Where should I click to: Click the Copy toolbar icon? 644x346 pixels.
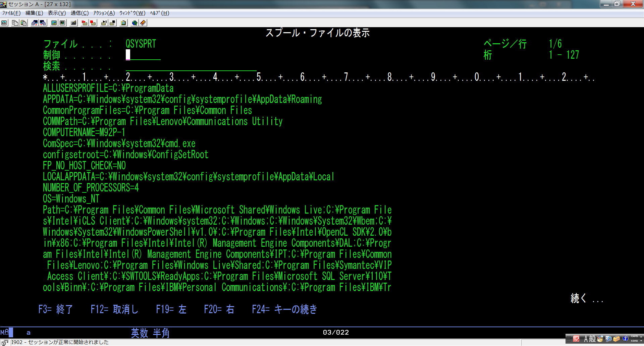click(x=15, y=23)
